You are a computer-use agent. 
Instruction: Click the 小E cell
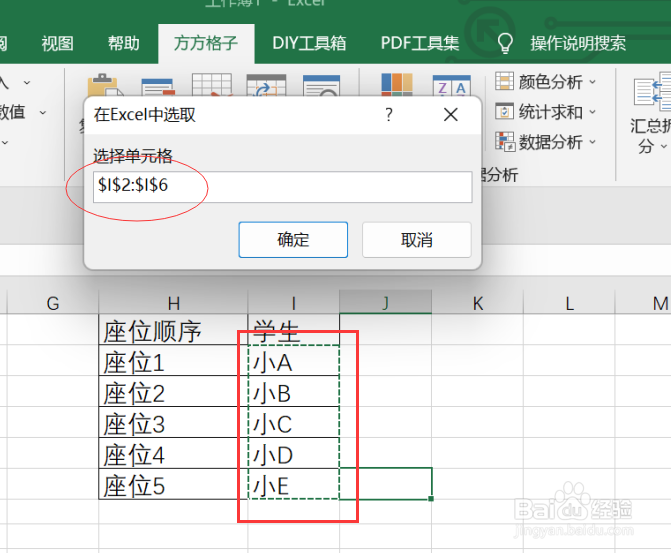pos(294,484)
